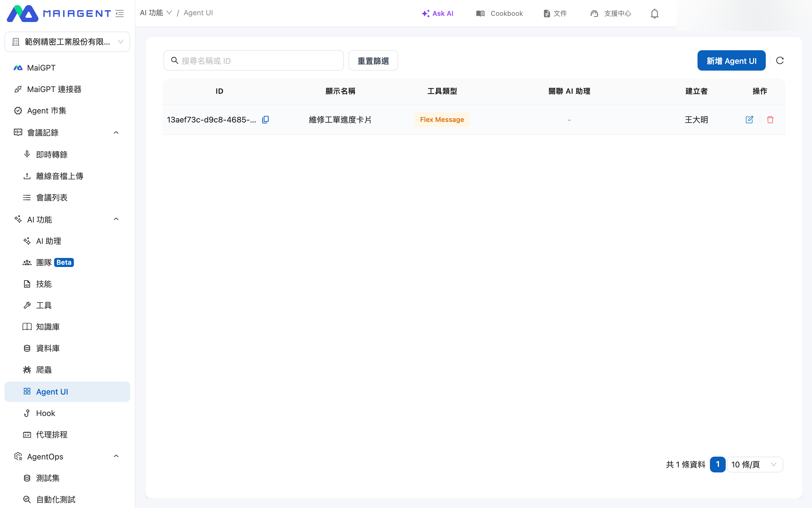Delete the 維修工單進度卡片 row
This screenshot has height=508, width=812.
(770, 120)
